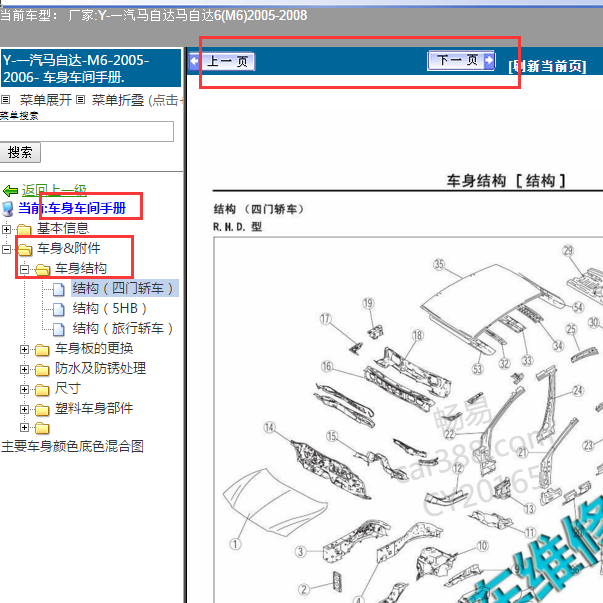Image resolution: width=603 pixels, height=603 pixels.
Task: Click the 车身板的更换 folder icon
Action: [42, 350]
